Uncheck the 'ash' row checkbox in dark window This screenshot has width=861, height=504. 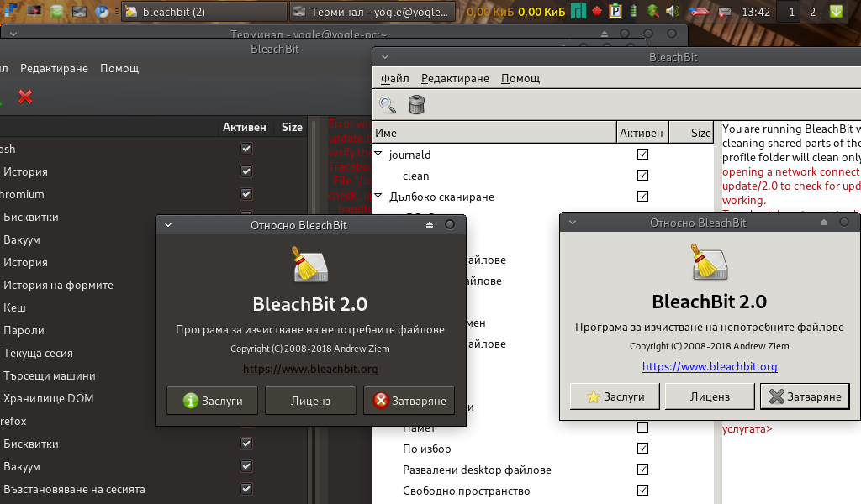(246, 149)
